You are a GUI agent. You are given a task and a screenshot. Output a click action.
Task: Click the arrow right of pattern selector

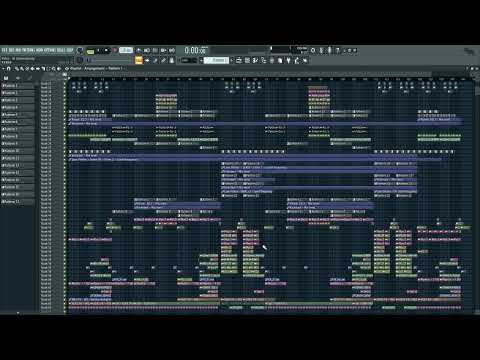point(232,60)
